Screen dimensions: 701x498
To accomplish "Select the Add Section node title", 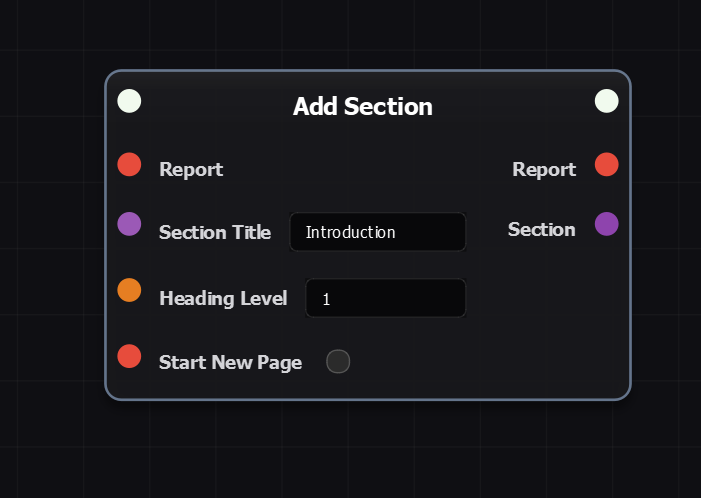I will pyautogui.click(x=362, y=106).
